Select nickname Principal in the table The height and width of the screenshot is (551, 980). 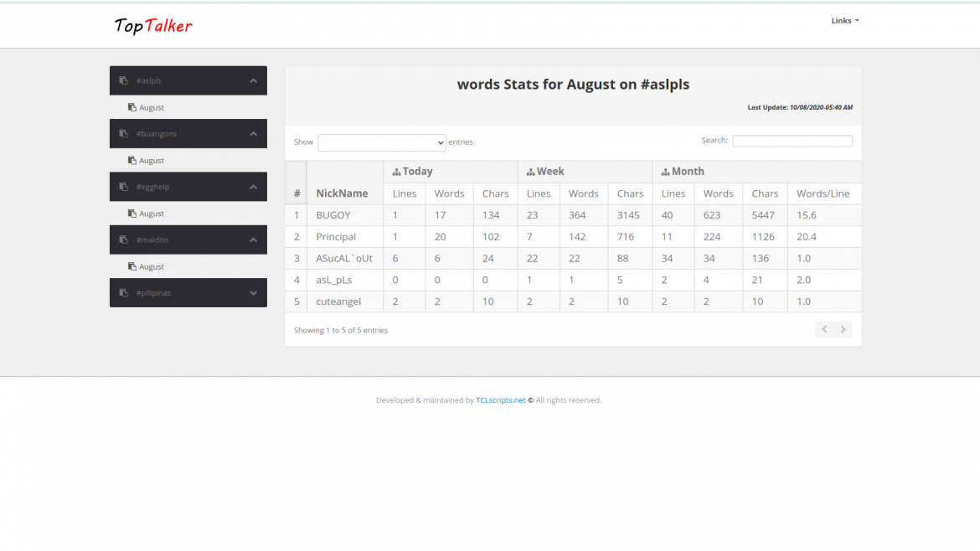336,237
